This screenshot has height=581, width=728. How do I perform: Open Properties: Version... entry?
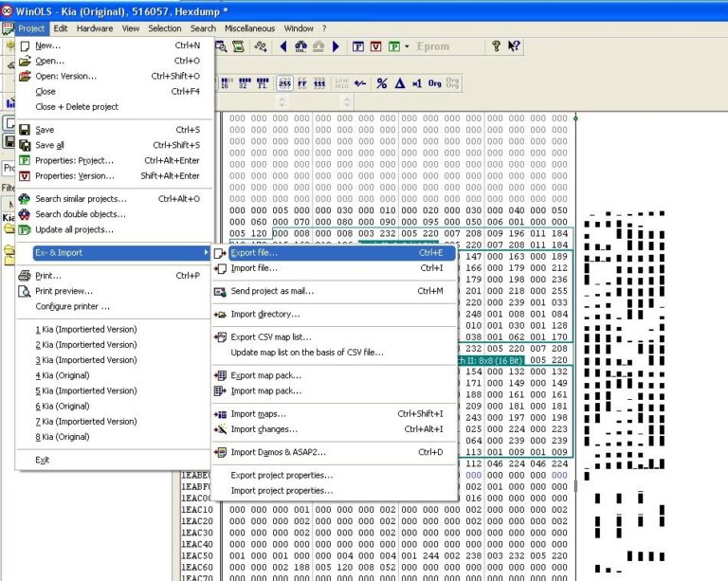click(x=115, y=176)
